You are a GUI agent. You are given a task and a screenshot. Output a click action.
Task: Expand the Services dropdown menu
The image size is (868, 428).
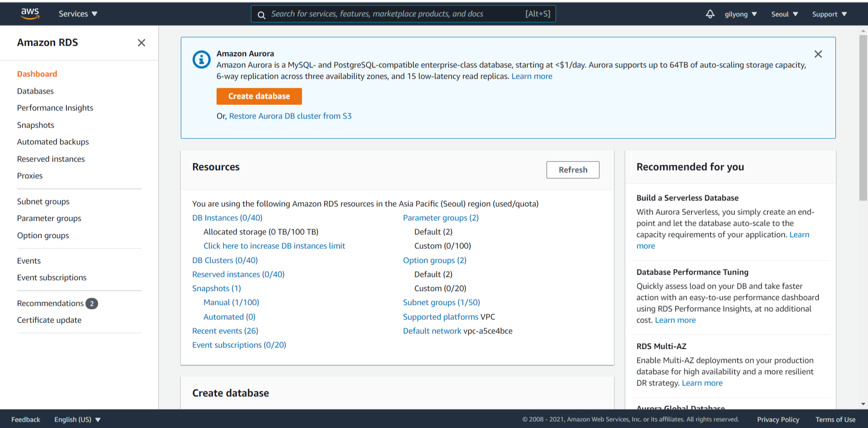[x=78, y=14]
